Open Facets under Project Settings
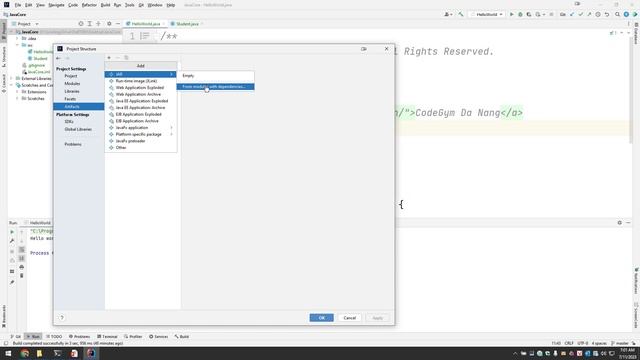This screenshot has width=640, height=360. [x=70, y=99]
